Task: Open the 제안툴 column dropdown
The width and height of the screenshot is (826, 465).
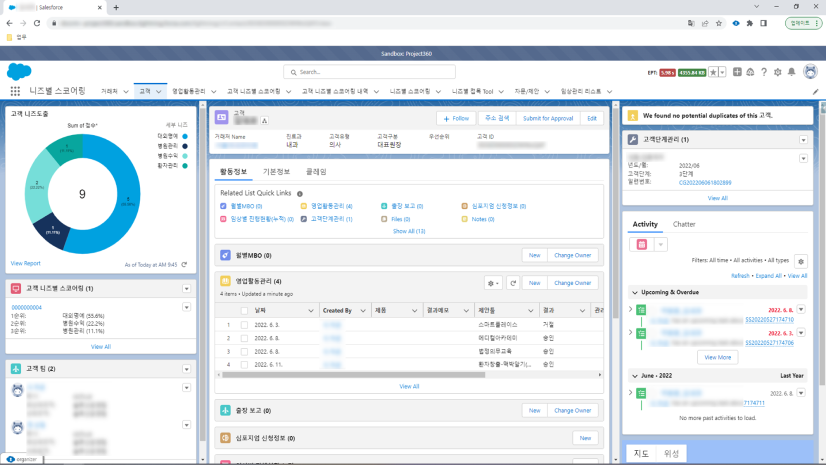Action: click(530, 311)
